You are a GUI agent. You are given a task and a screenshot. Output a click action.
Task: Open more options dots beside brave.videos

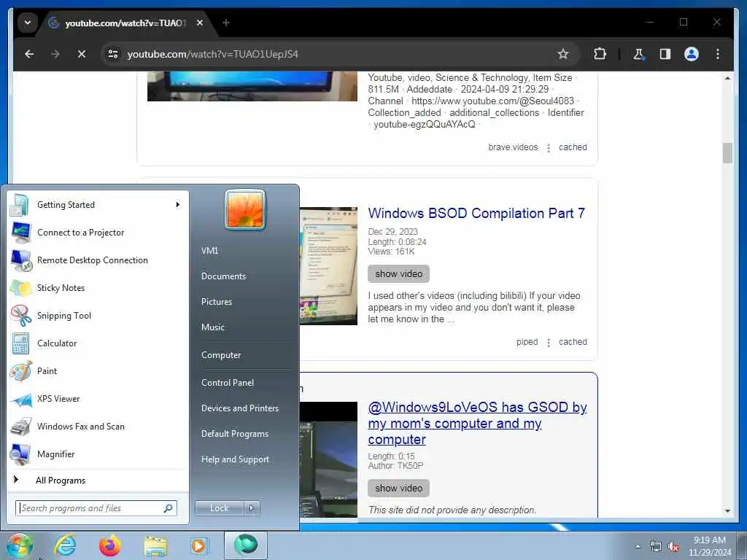pos(549,148)
